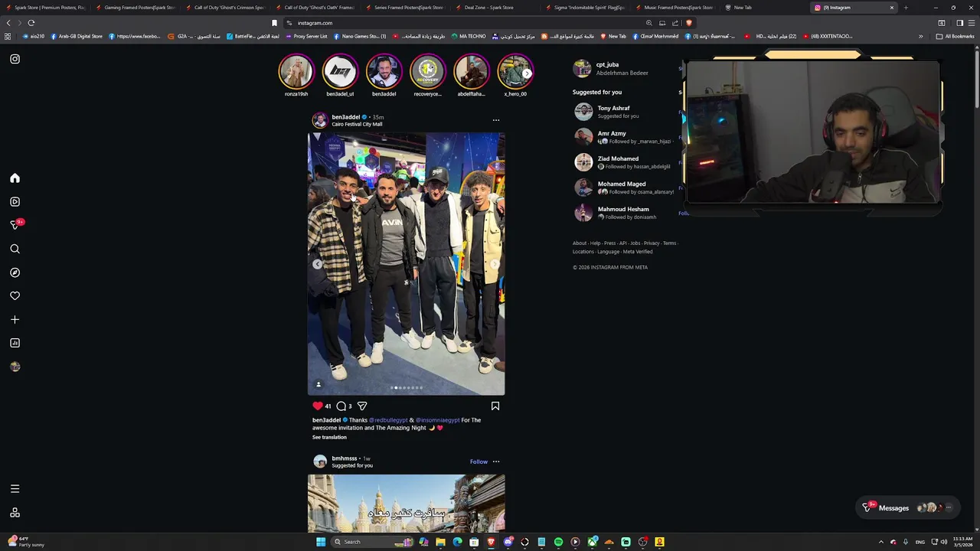The width and height of the screenshot is (980, 551).
Task: Show hidden system tray icons
Action: (880, 542)
